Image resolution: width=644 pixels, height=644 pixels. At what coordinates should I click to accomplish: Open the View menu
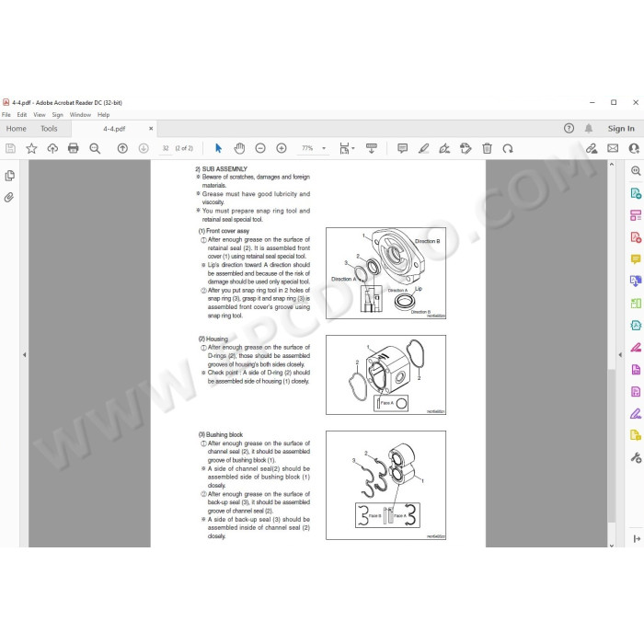40,115
